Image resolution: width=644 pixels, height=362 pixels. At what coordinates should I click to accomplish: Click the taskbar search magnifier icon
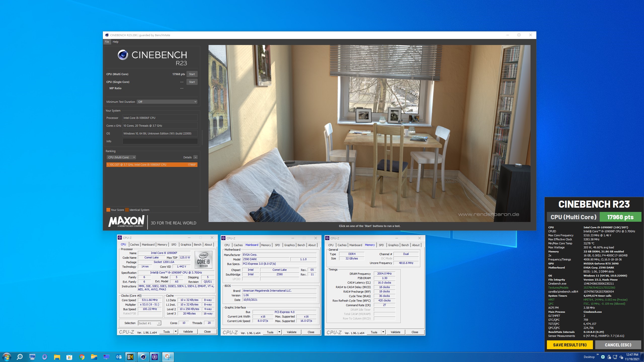click(20, 357)
